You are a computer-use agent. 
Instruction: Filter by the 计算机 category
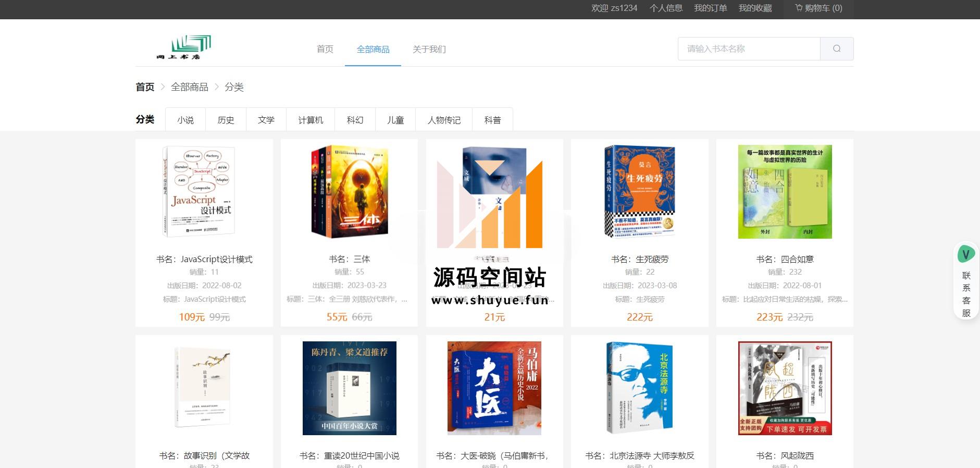click(311, 120)
